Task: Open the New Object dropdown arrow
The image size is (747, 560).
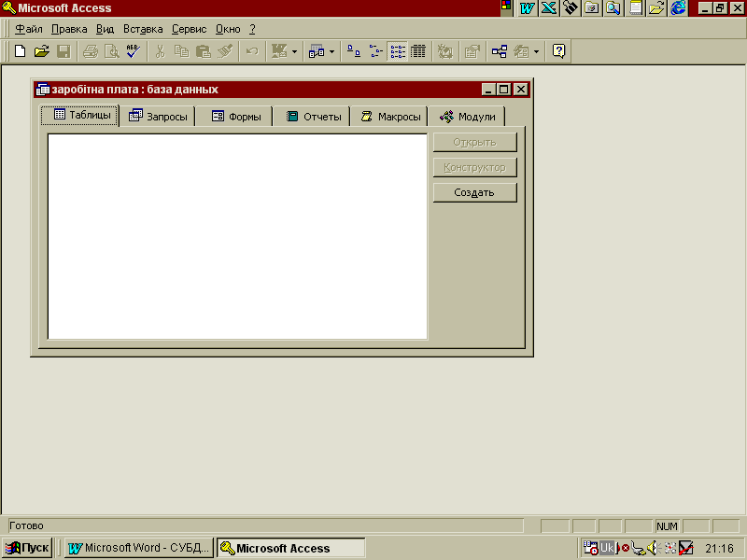Action: coord(536,51)
